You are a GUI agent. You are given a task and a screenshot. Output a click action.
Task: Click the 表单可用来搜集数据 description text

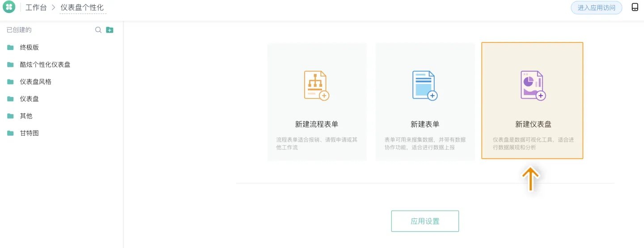(x=425, y=143)
